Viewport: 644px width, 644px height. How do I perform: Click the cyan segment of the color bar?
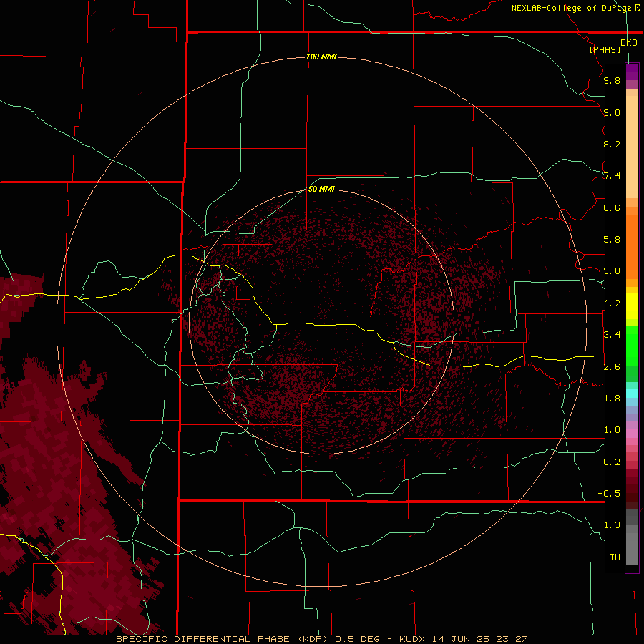[x=632, y=394]
